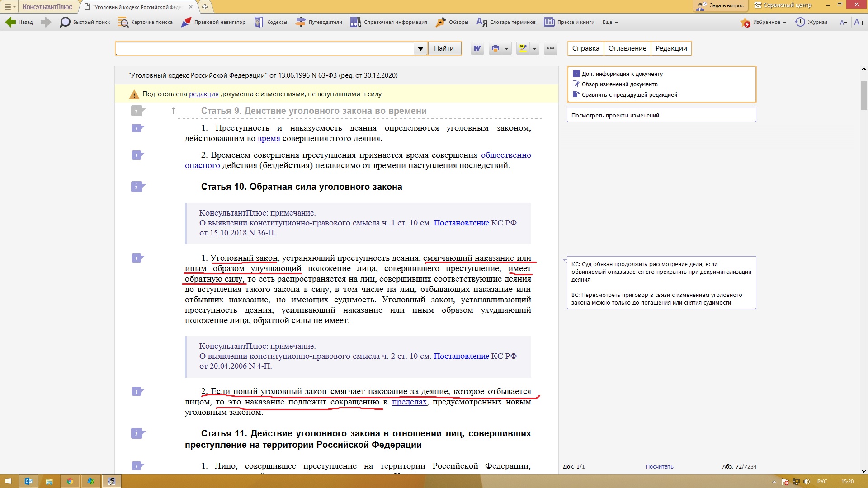Export document to Word icon
The image size is (868, 488).
click(x=477, y=48)
